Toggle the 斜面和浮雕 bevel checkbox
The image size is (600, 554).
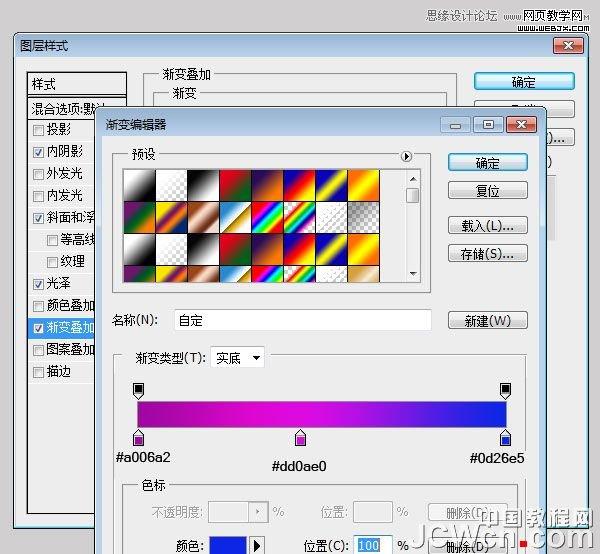tap(38, 218)
